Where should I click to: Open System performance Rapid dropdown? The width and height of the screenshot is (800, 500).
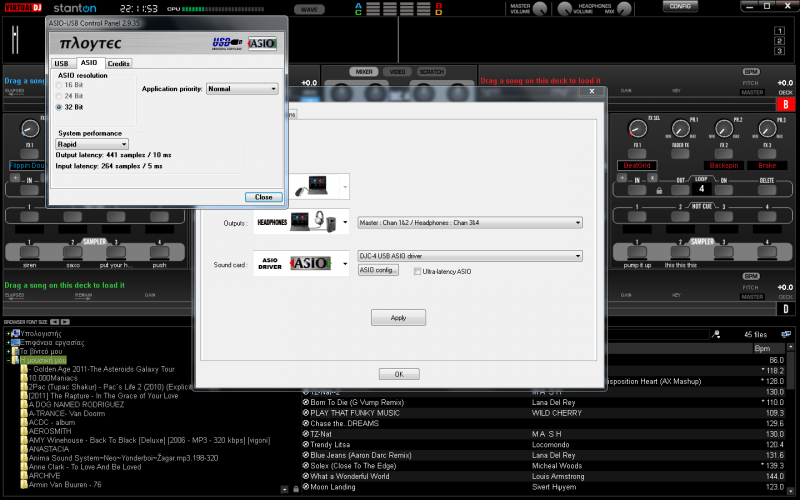coord(92,144)
